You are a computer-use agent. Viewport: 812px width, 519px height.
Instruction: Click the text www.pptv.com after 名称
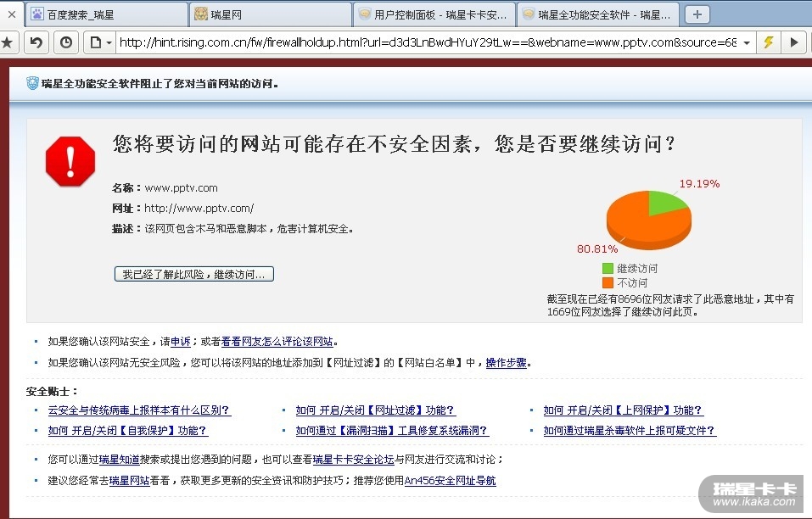[x=182, y=187]
